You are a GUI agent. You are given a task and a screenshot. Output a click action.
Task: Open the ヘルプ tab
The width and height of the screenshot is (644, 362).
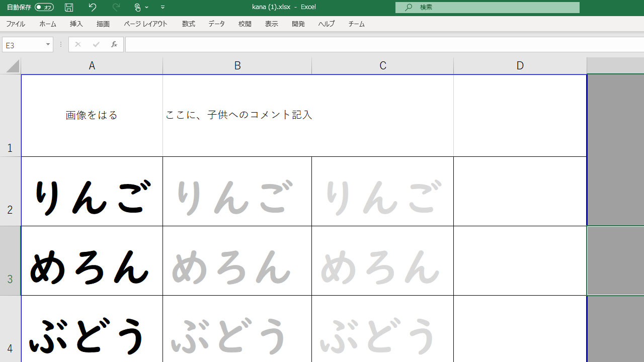click(326, 24)
